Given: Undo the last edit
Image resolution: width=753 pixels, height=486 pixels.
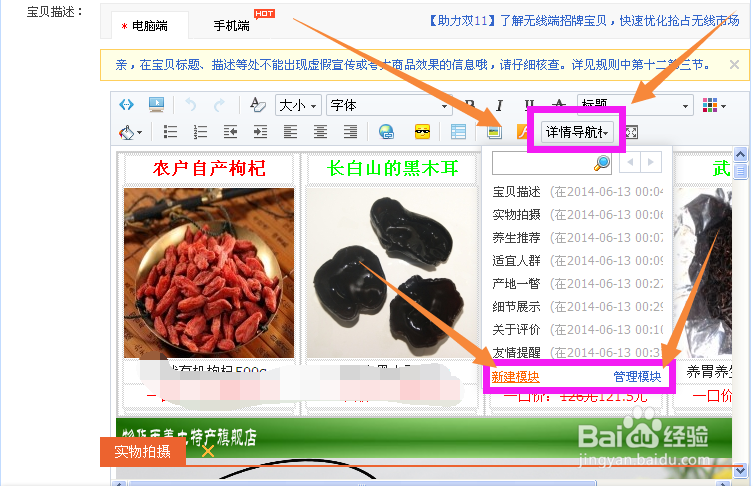Looking at the screenshot, I should click(x=191, y=104).
